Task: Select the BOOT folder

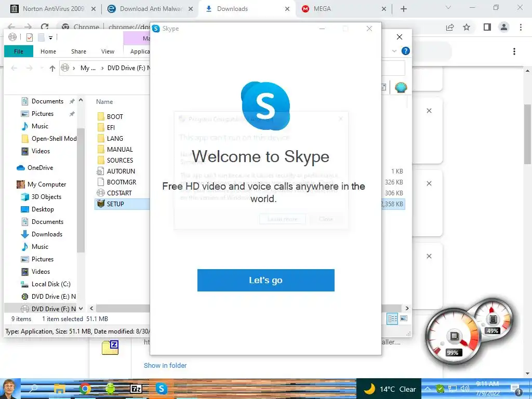Action: tap(115, 117)
